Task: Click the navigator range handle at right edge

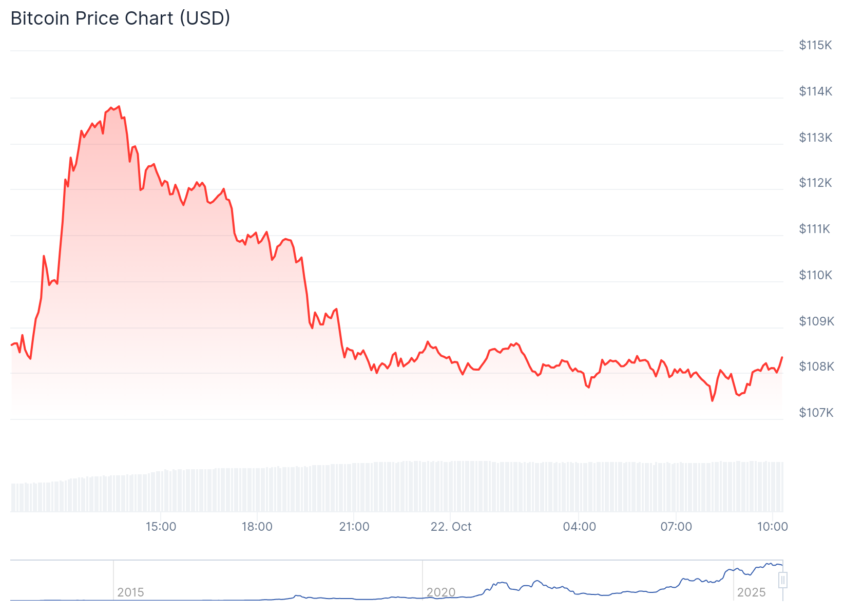Action: coord(782,580)
